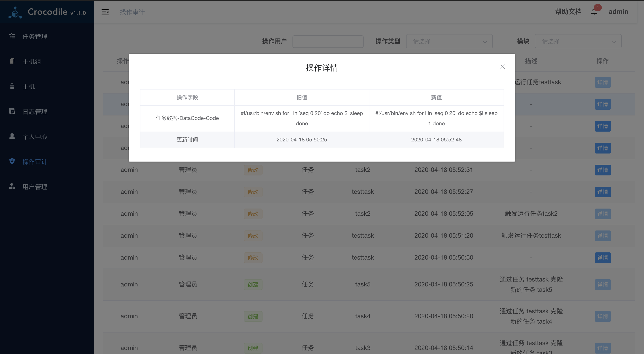The image size is (644, 354).
Task: Click the 日志管理 sidebar icon
Action: [x=12, y=111]
